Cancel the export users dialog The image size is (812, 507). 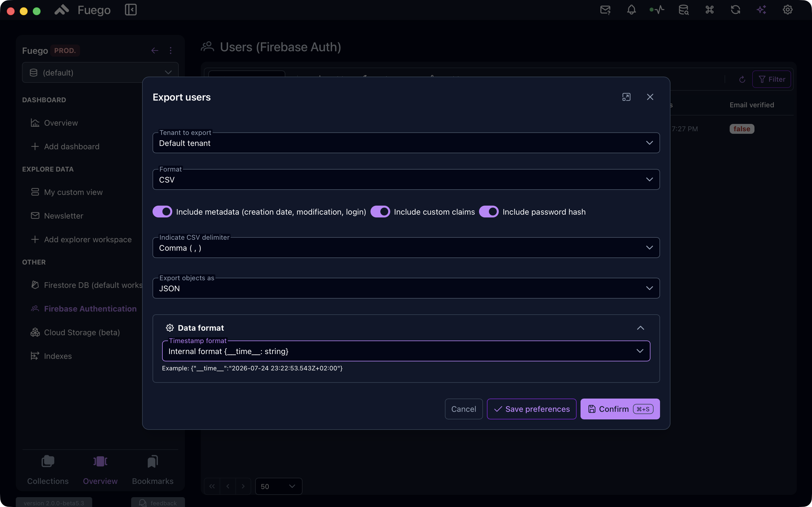[x=464, y=409]
